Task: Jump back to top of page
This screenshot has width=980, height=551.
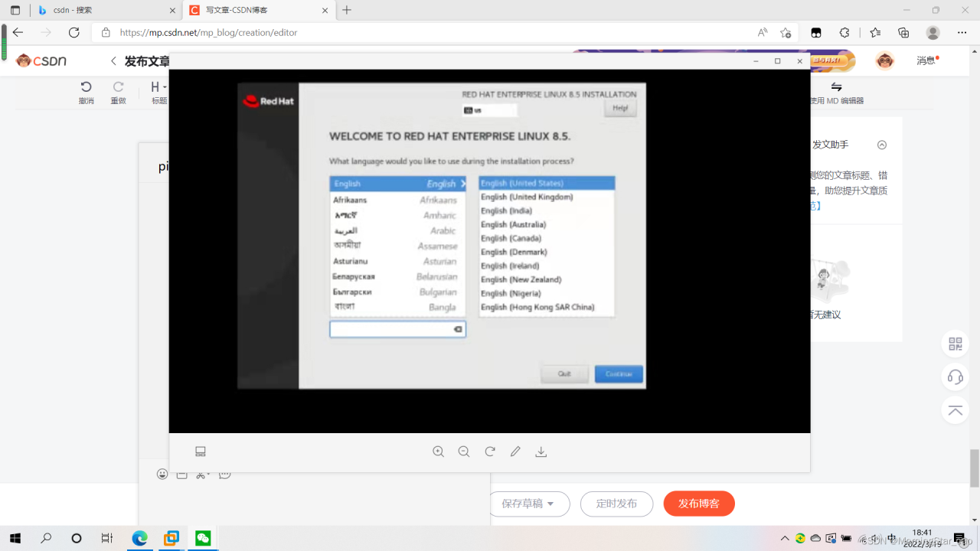Action: [x=955, y=411]
